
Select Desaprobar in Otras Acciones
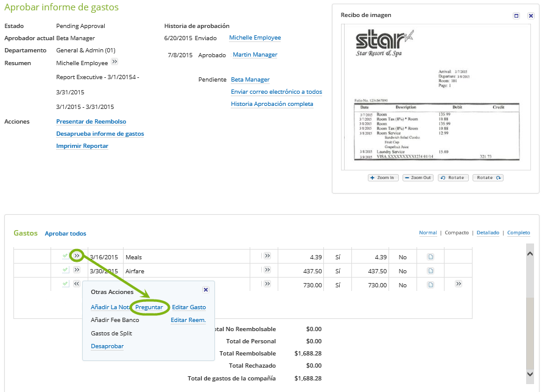tap(107, 346)
